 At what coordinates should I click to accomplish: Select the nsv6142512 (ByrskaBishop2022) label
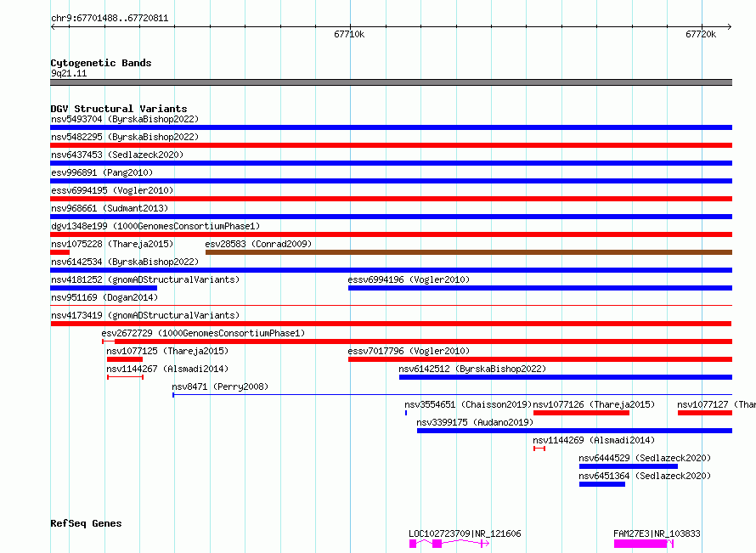point(472,369)
